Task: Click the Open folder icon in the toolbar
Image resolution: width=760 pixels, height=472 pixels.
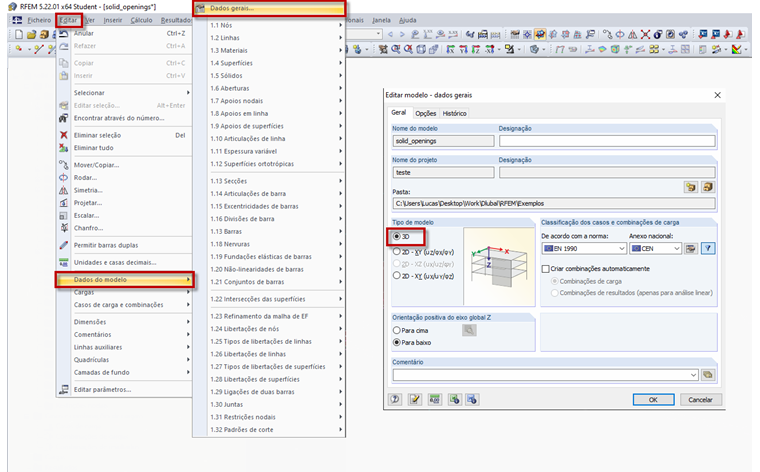Action: pyautogui.click(x=32, y=34)
